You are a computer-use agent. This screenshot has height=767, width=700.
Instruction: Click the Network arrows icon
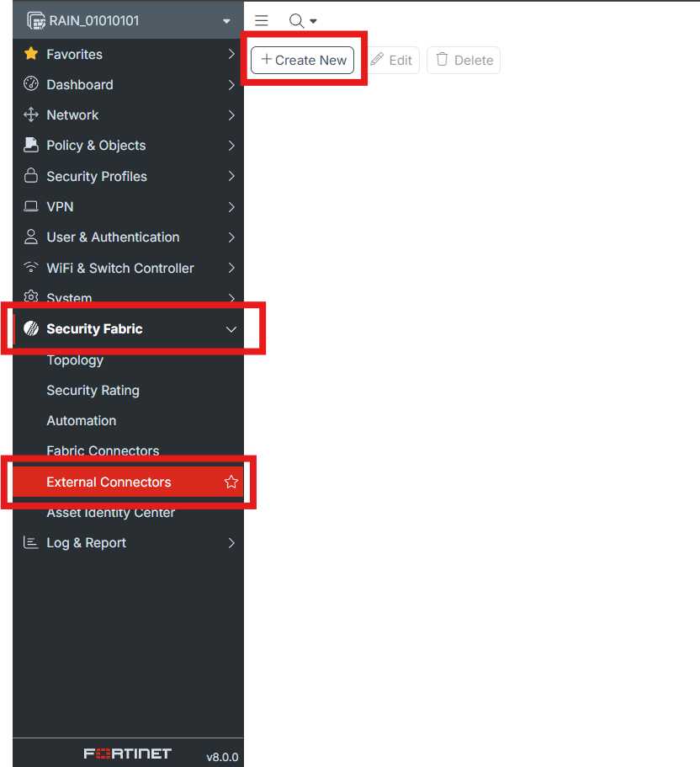pos(31,115)
